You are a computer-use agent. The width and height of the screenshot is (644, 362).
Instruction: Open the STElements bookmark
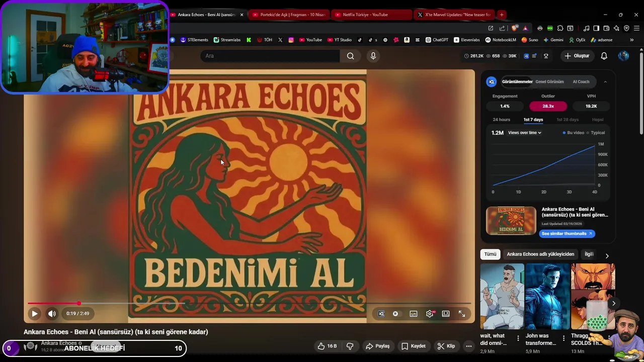point(194,40)
